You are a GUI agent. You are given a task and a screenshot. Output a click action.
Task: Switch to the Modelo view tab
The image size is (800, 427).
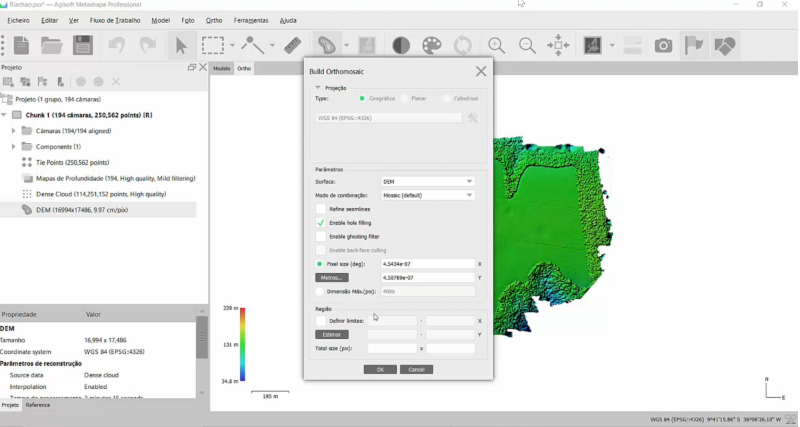point(221,68)
